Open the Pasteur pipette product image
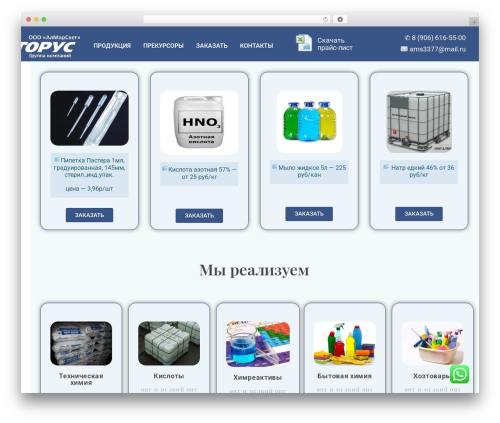Image resolution: width=500 pixels, height=423 pixels. (x=89, y=118)
